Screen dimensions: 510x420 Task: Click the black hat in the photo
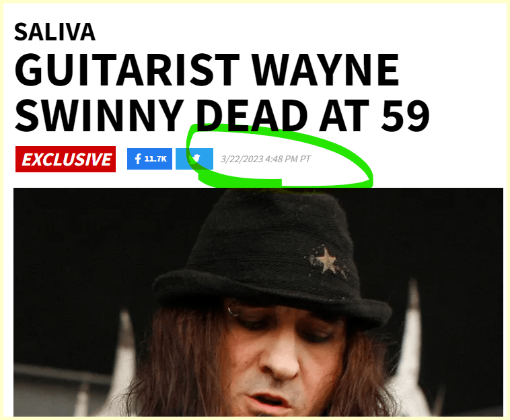(x=272, y=257)
